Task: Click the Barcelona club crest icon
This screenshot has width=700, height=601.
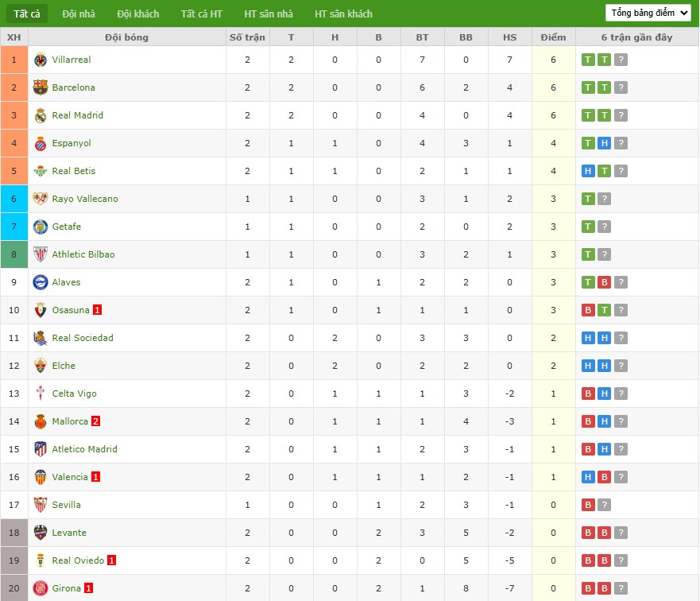Action: (x=41, y=87)
